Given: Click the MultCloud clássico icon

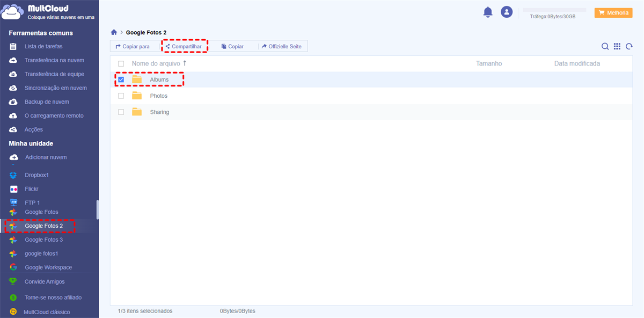Looking at the screenshot, I should pyautogui.click(x=13, y=312).
